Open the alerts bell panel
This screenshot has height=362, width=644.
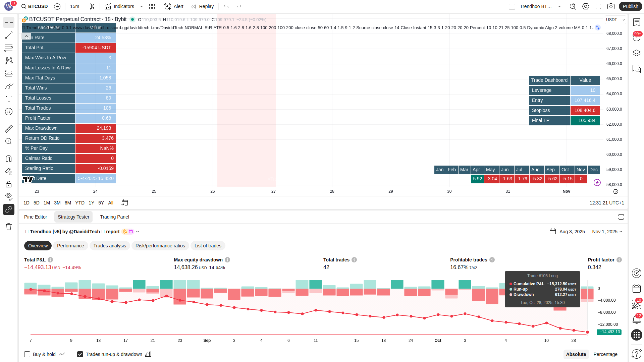click(x=636, y=319)
